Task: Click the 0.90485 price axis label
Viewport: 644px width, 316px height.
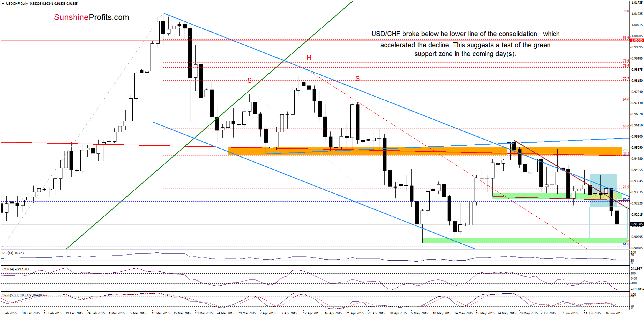Action: click(637, 248)
